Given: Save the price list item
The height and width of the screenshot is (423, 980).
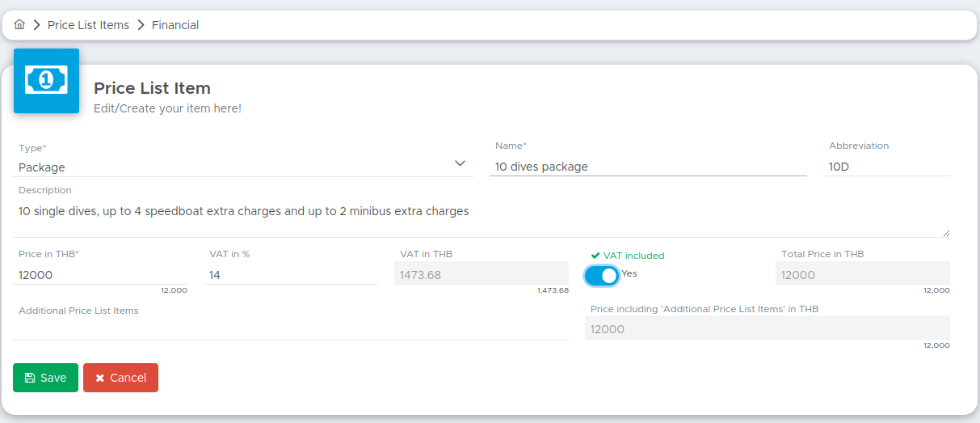Looking at the screenshot, I should coord(45,378).
